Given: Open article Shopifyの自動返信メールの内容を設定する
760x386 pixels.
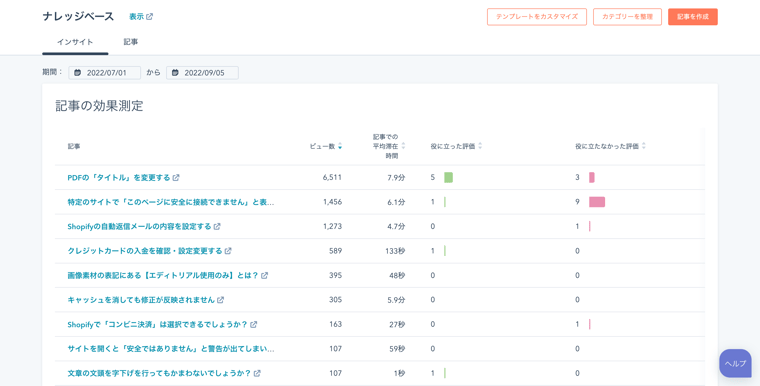Looking at the screenshot, I should (x=140, y=226).
